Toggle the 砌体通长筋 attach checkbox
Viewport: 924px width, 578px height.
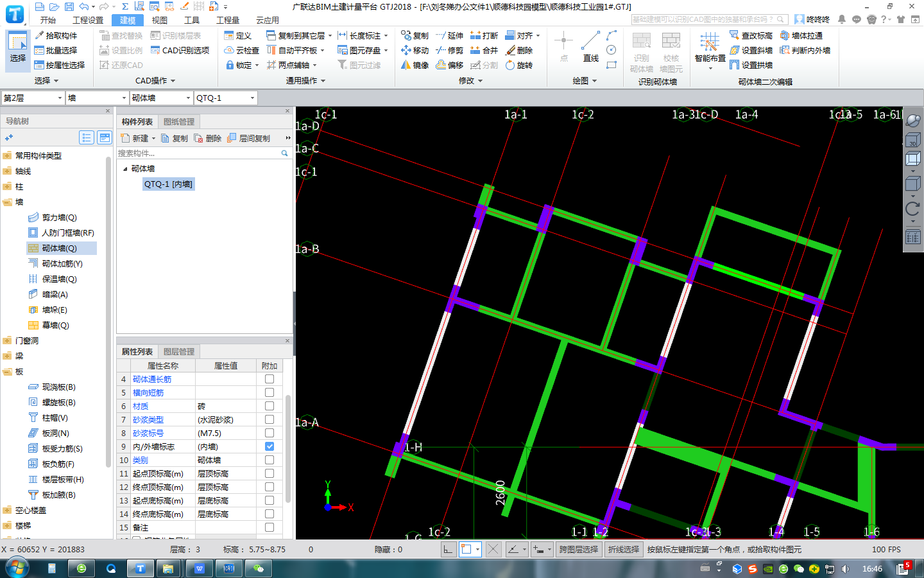coord(269,379)
